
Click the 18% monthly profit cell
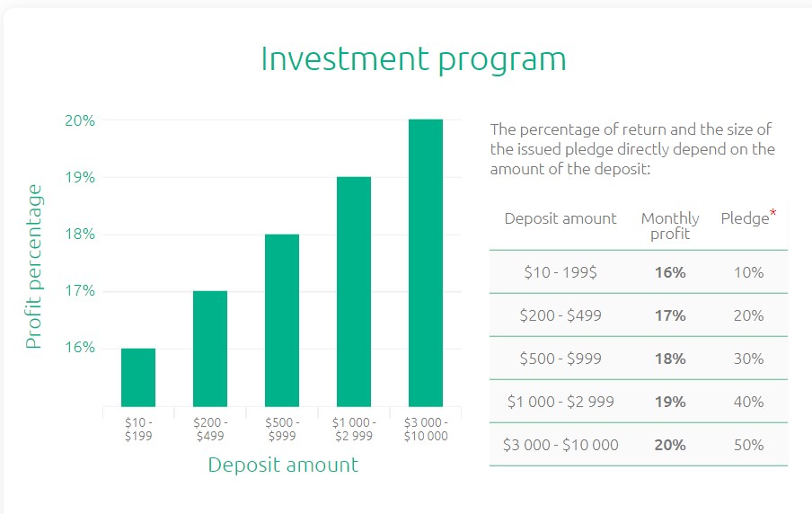pos(670,359)
